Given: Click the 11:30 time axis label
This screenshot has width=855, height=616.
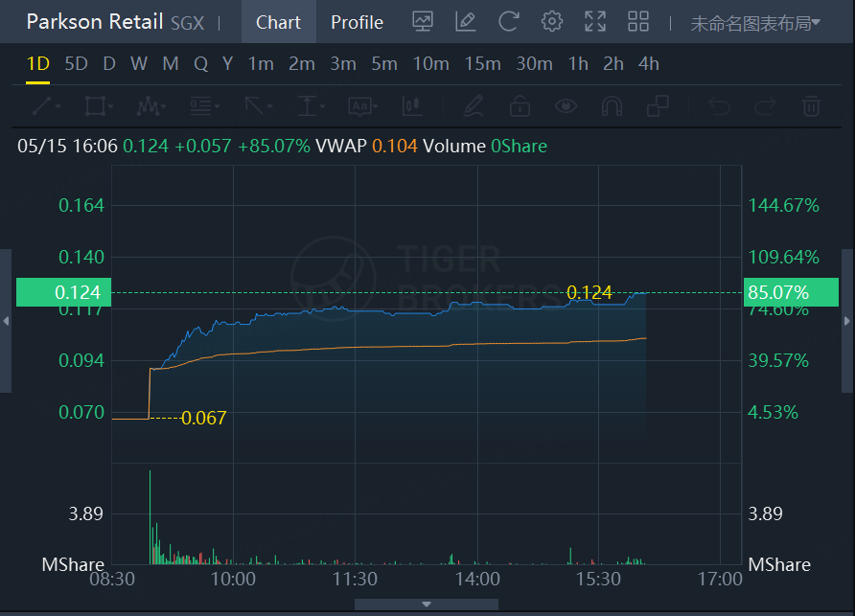Looking at the screenshot, I should point(355,579).
